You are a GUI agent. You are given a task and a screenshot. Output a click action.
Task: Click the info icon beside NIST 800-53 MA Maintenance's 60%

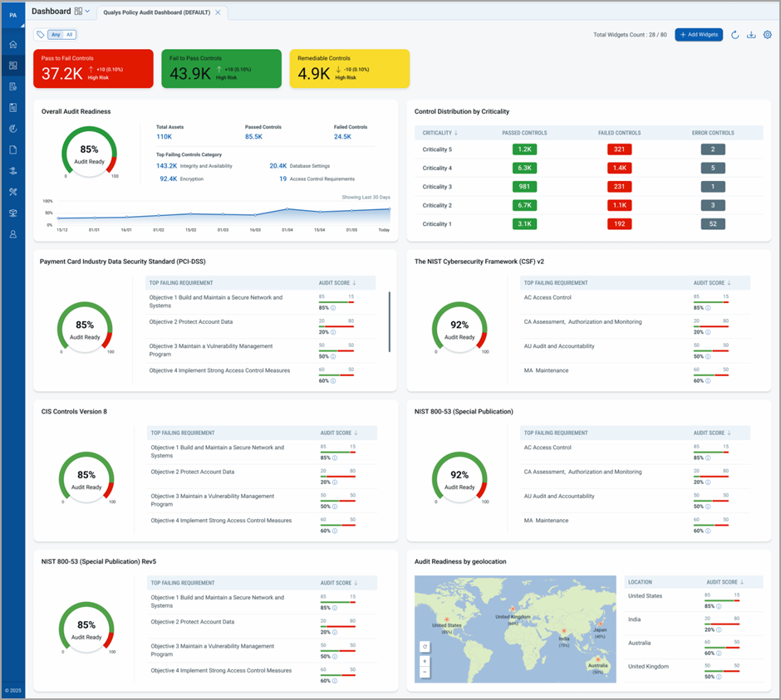(708, 531)
